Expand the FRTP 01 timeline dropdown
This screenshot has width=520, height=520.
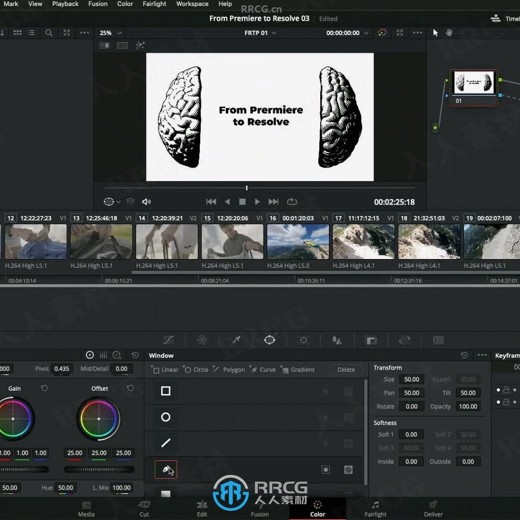pos(260,33)
